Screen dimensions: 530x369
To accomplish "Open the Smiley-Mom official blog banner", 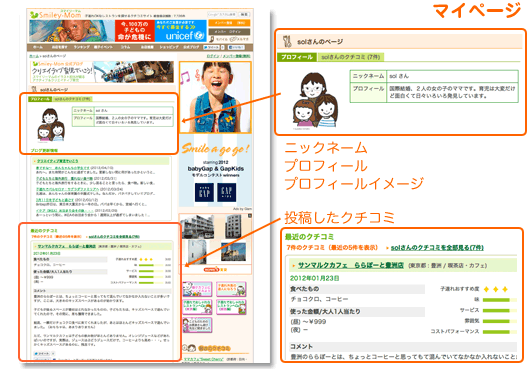I will (x=102, y=72).
